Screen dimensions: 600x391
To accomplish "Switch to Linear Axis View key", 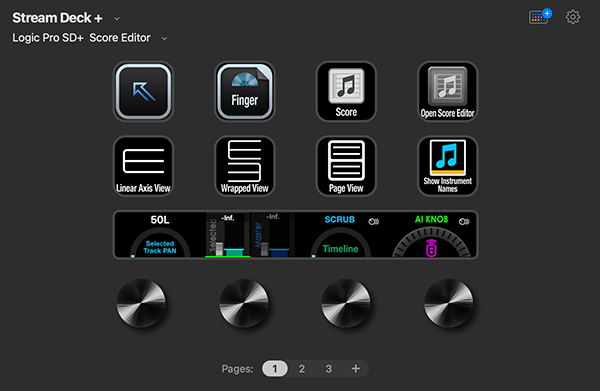I will click(143, 166).
